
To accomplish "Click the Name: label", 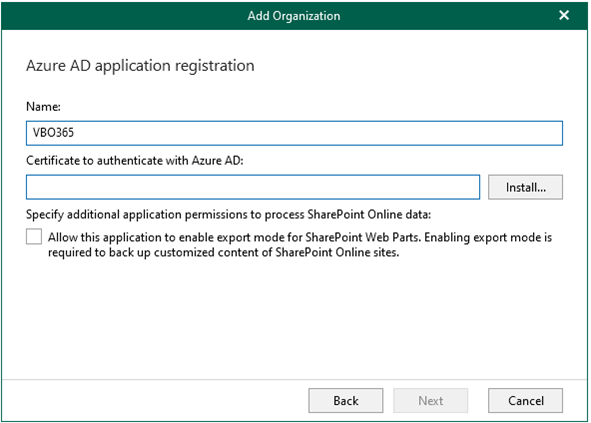I will [x=43, y=107].
